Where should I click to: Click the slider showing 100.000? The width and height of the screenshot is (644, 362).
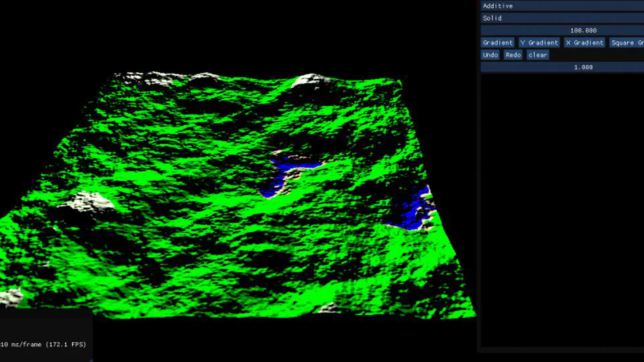coord(562,30)
